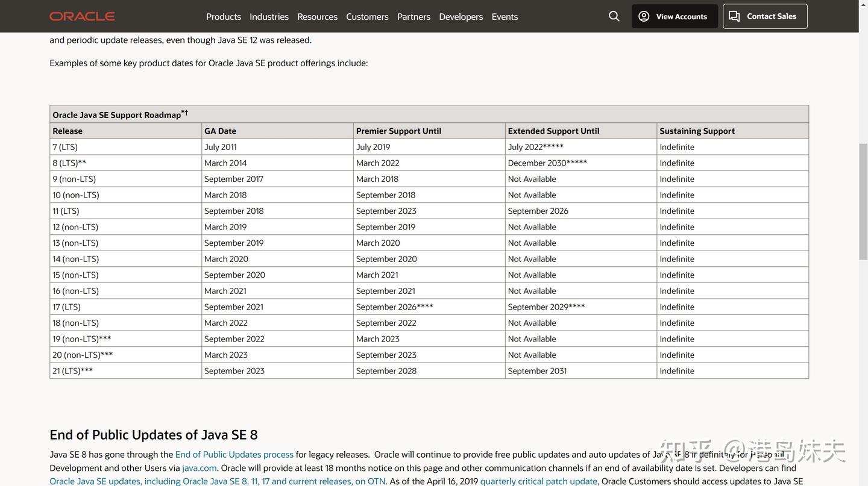The width and height of the screenshot is (868, 486).
Task: Click the page's vertical scrollbar thumb
Action: tap(863, 202)
